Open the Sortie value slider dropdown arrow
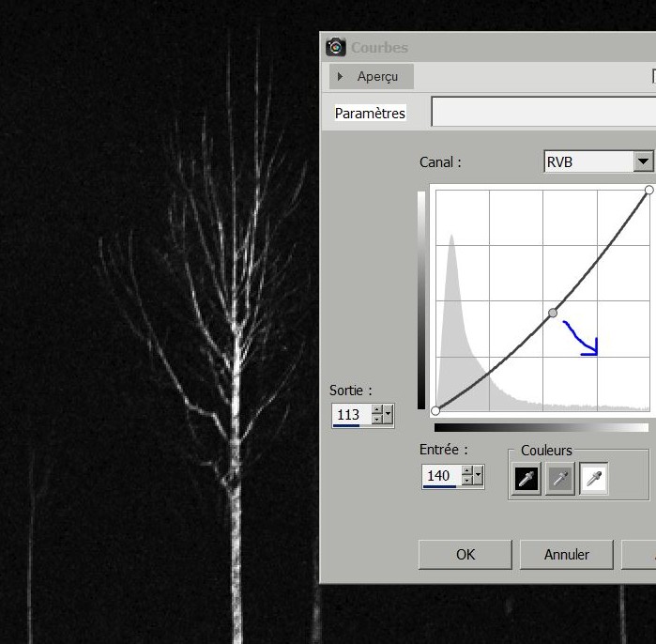The image size is (656, 644). click(x=389, y=414)
